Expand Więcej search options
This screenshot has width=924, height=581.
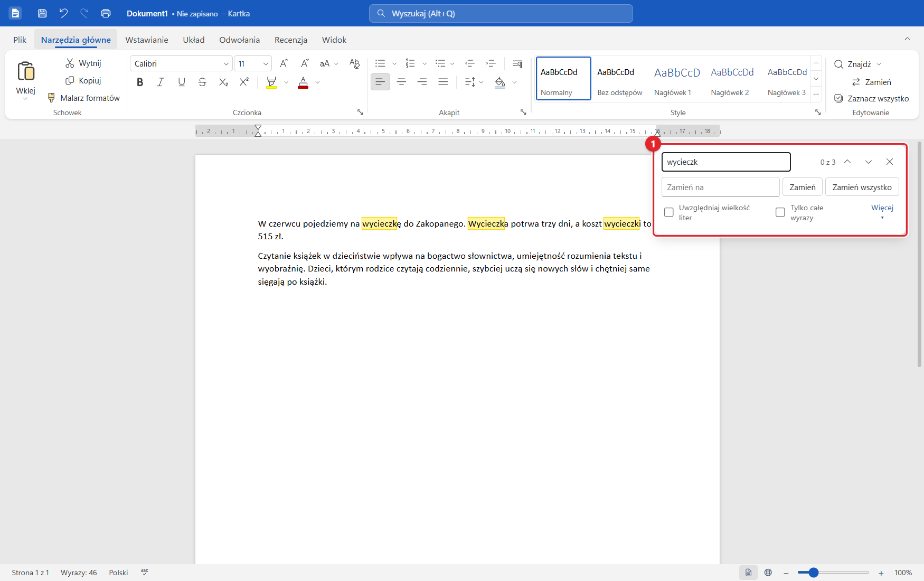pos(882,211)
